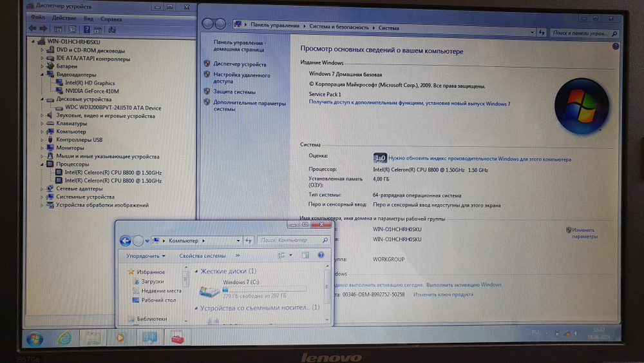The image size is (644, 363).
Task: Click Изменить ключ продукта link
Action: (443, 295)
